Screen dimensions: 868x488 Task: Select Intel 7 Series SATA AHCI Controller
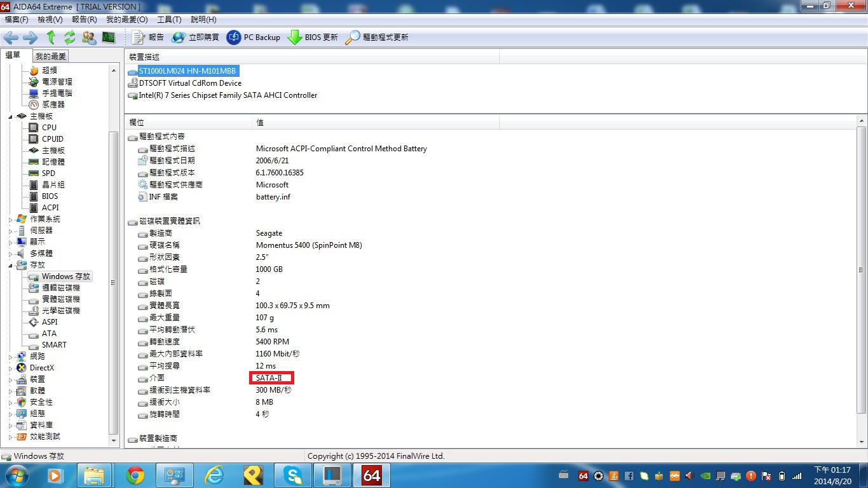point(227,95)
